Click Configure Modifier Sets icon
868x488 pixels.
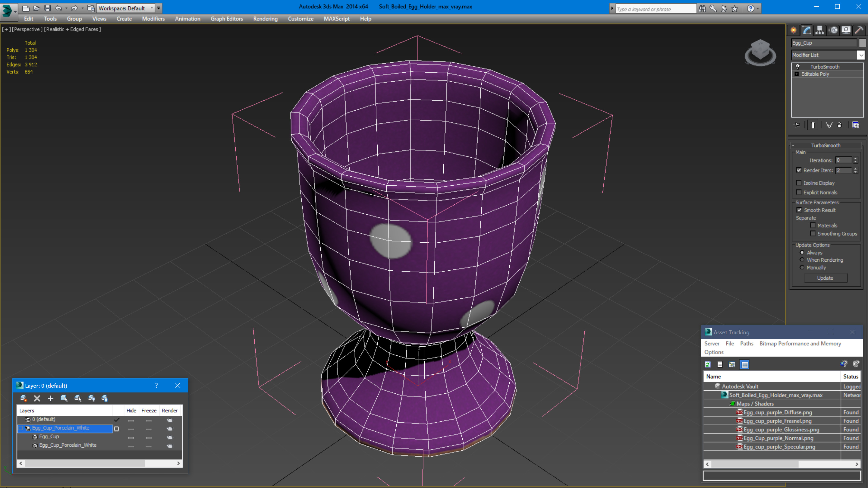coord(856,125)
